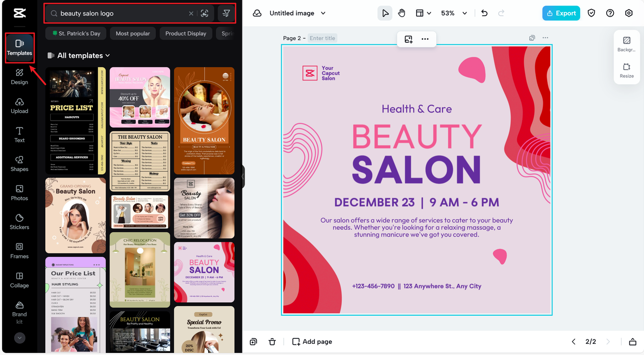Click the add image icon above canvas

tap(409, 39)
